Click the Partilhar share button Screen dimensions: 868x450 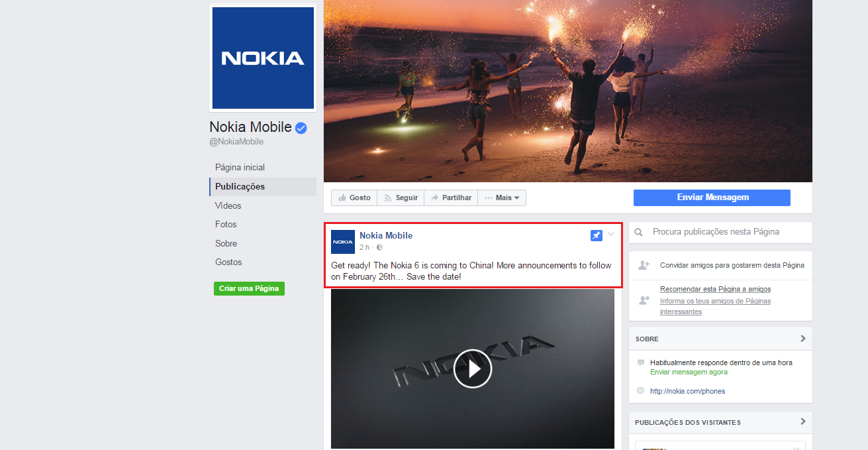[451, 197]
